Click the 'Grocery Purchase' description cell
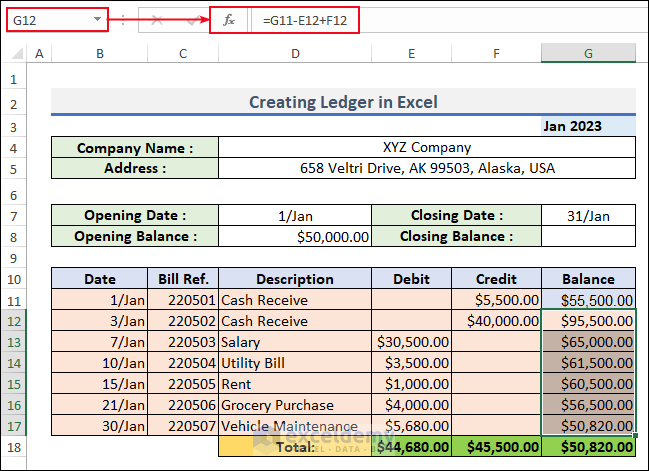 [x=295, y=405]
